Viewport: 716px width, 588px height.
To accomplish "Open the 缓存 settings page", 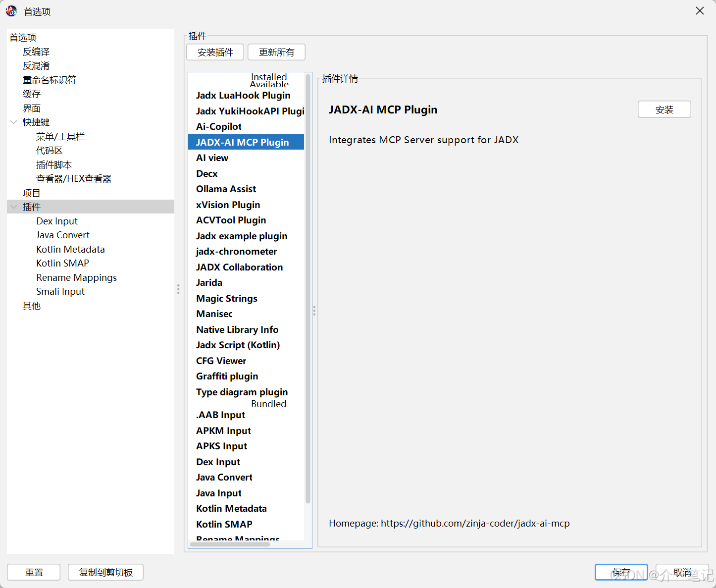I will [32, 94].
